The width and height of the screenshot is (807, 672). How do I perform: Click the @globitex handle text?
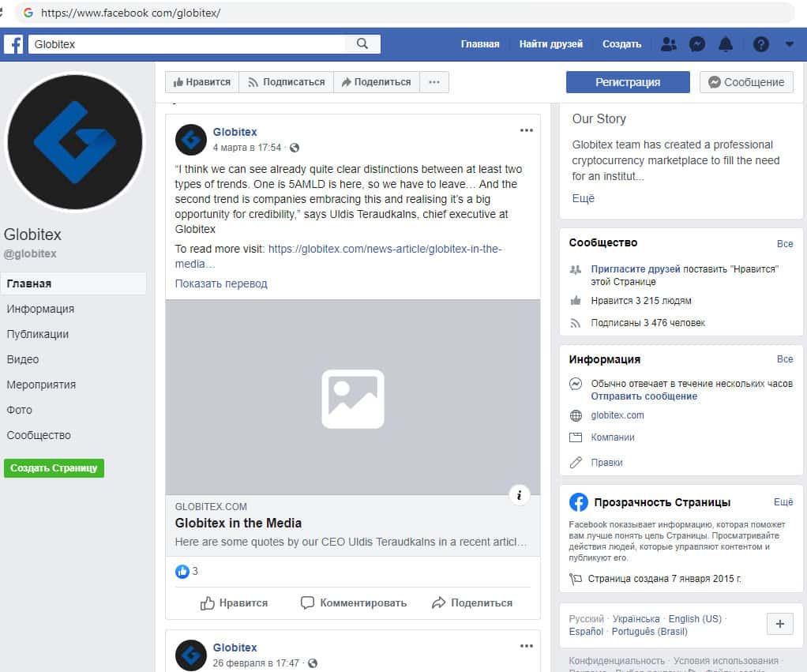[30, 253]
